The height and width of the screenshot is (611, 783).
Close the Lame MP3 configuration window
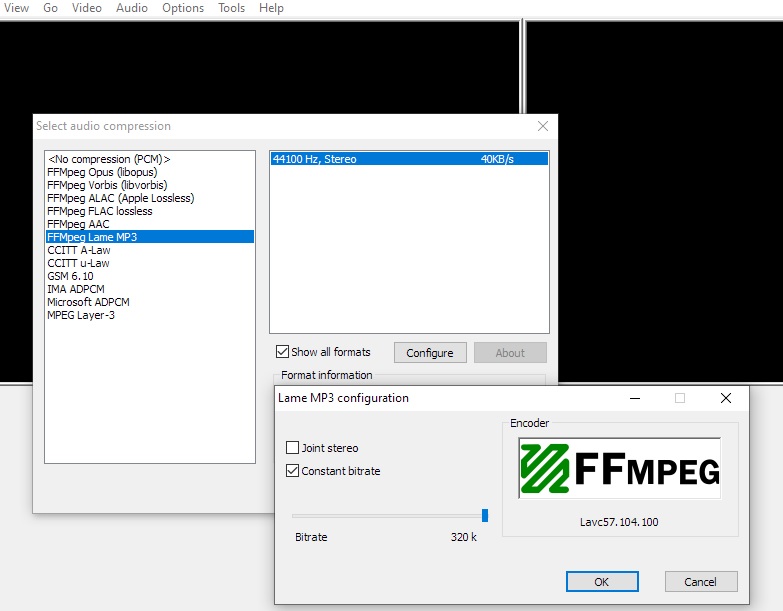coord(726,398)
